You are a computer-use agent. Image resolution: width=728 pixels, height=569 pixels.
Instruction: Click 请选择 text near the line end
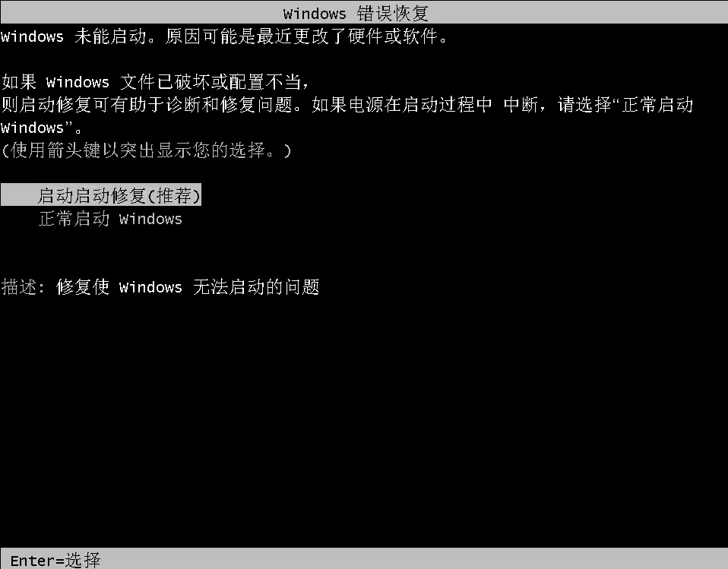tap(584, 105)
